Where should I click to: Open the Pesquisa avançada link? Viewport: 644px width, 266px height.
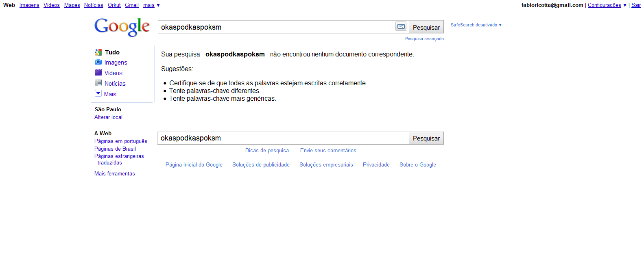point(424,39)
